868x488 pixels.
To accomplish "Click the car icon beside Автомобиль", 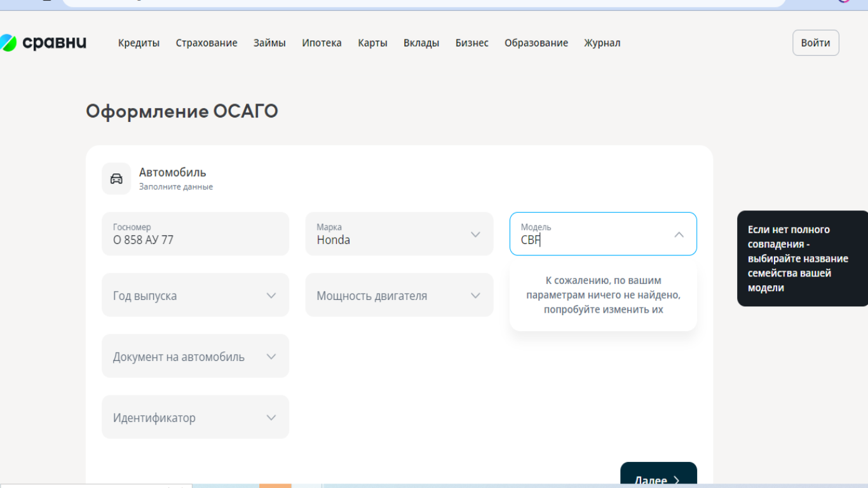I will 116,179.
